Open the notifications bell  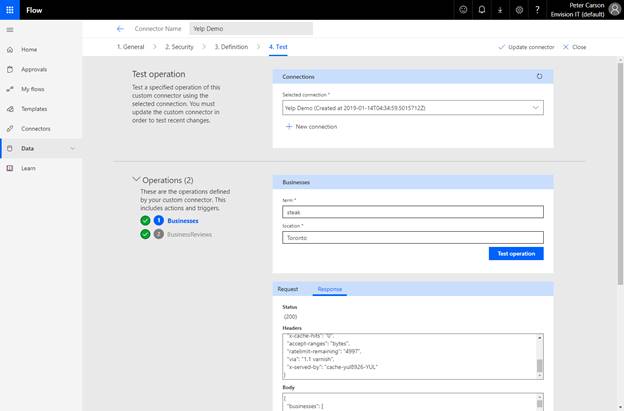click(x=482, y=10)
